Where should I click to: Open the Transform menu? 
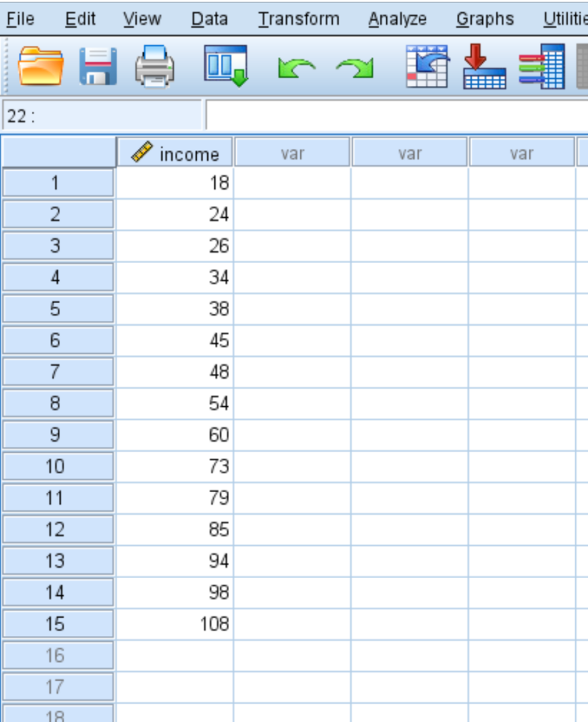pyautogui.click(x=298, y=19)
